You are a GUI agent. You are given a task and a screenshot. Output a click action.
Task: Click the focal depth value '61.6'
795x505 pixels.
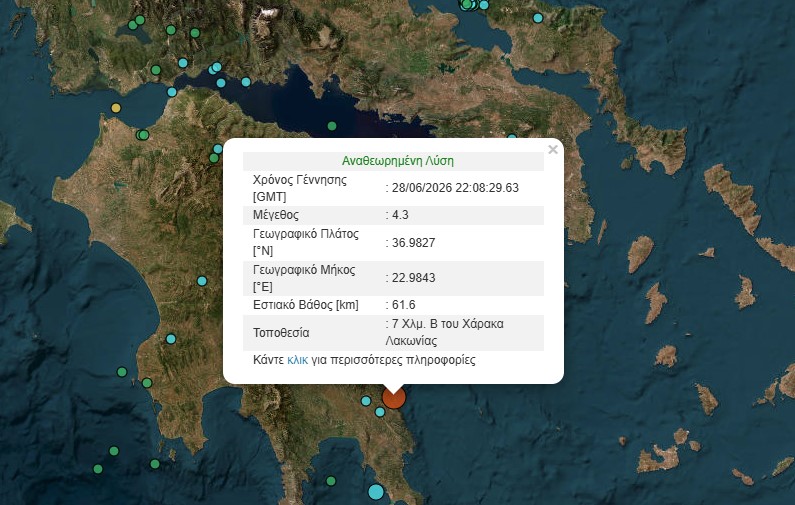click(x=404, y=305)
